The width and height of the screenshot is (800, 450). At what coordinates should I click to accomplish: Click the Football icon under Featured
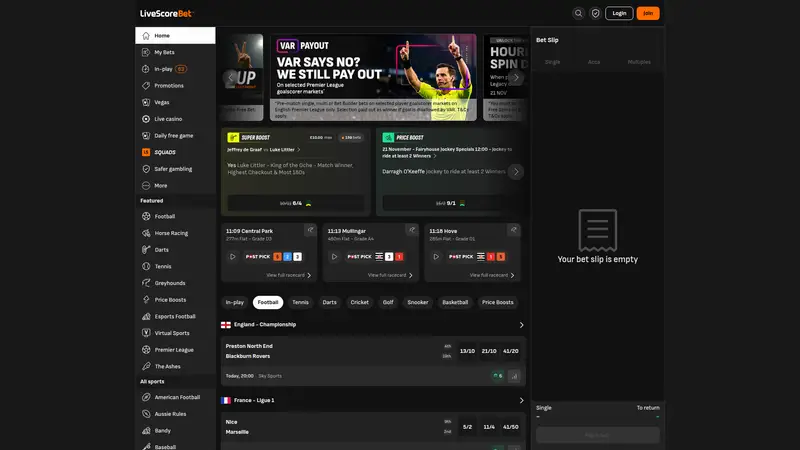point(146,216)
